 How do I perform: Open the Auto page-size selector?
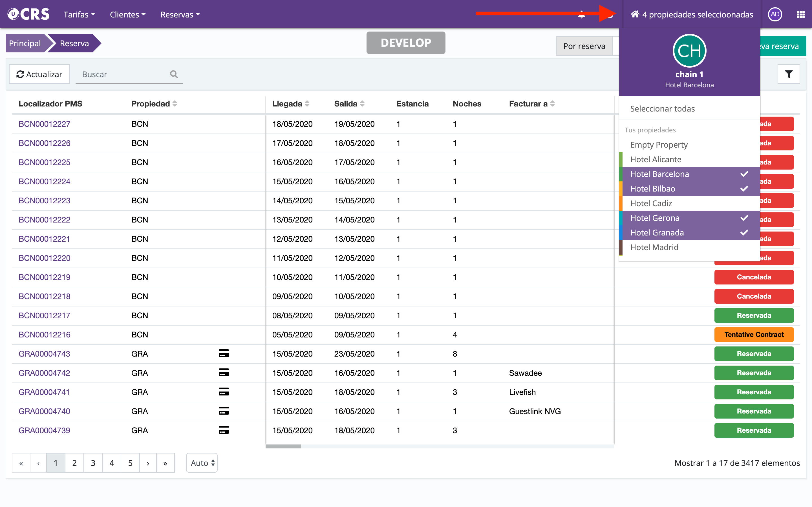pyautogui.click(x=202, y=463)
